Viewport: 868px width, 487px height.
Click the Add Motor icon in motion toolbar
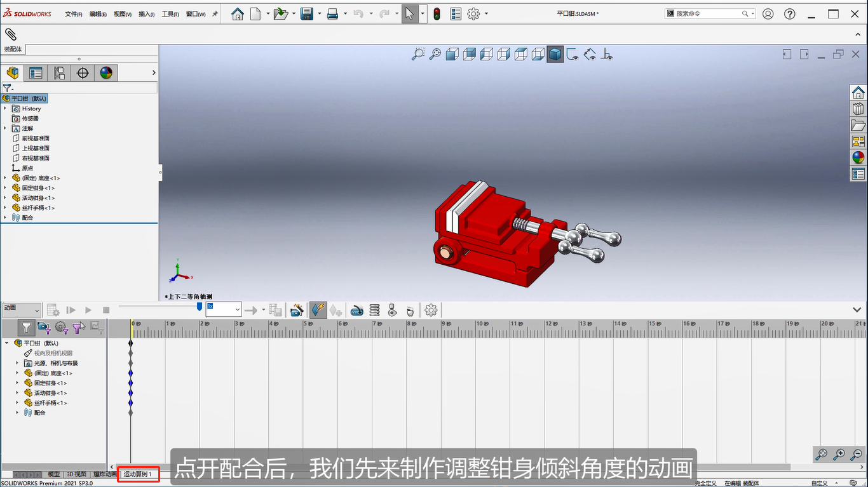click(357, 310)
